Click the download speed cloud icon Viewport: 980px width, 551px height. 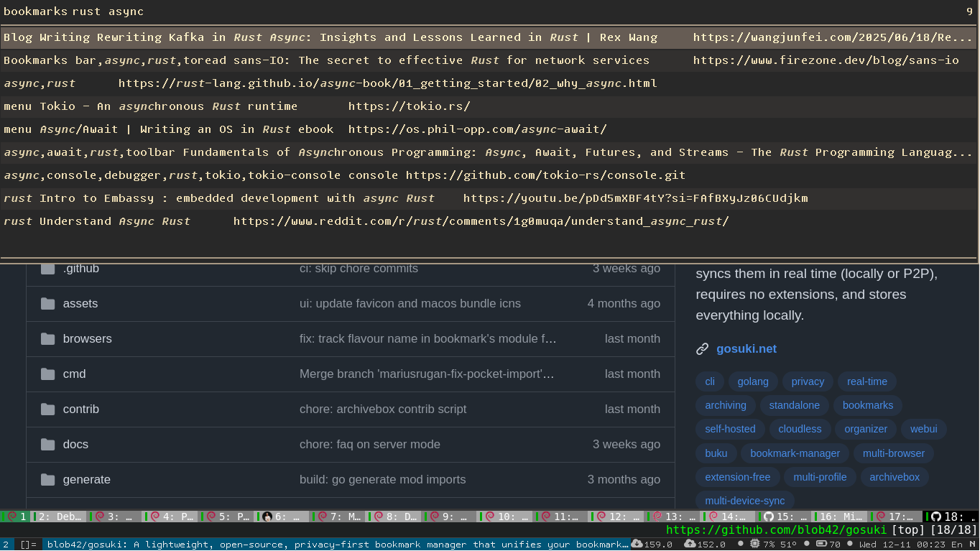point(637,544)
